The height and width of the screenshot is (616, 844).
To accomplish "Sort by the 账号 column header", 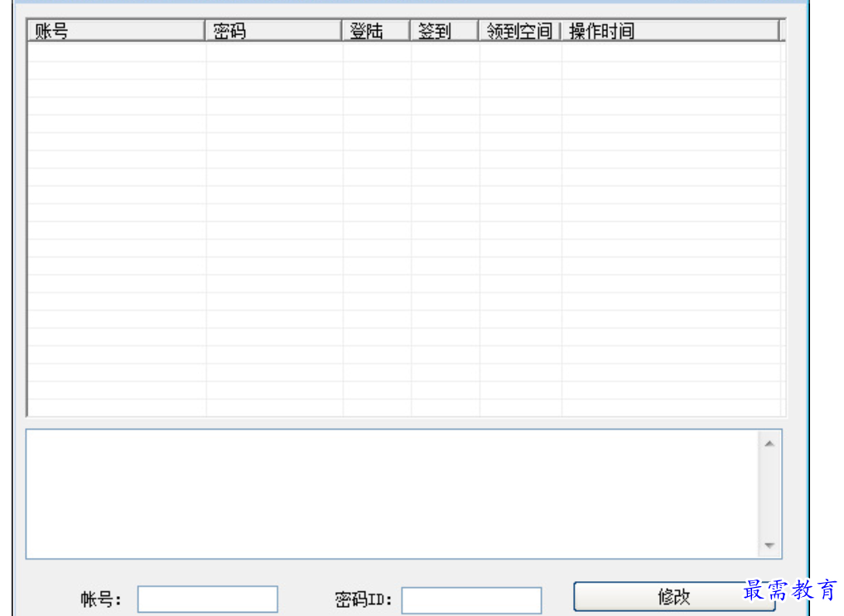I will (116, 31).
